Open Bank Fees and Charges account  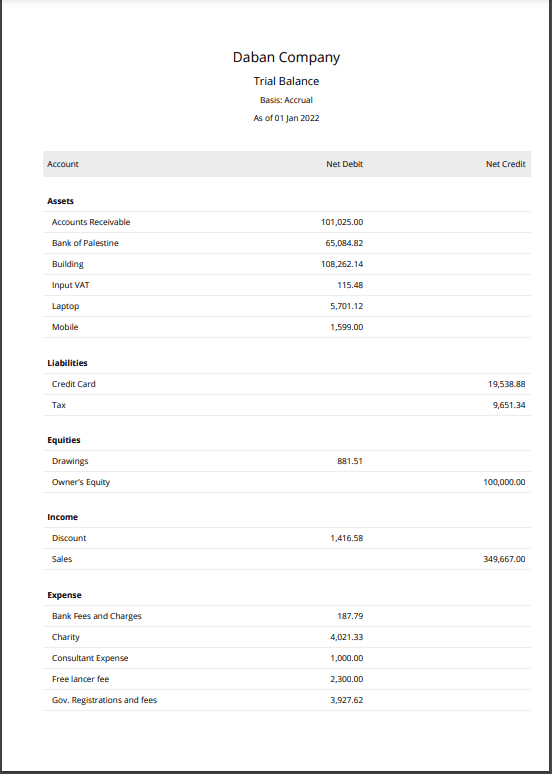[96, 616]
